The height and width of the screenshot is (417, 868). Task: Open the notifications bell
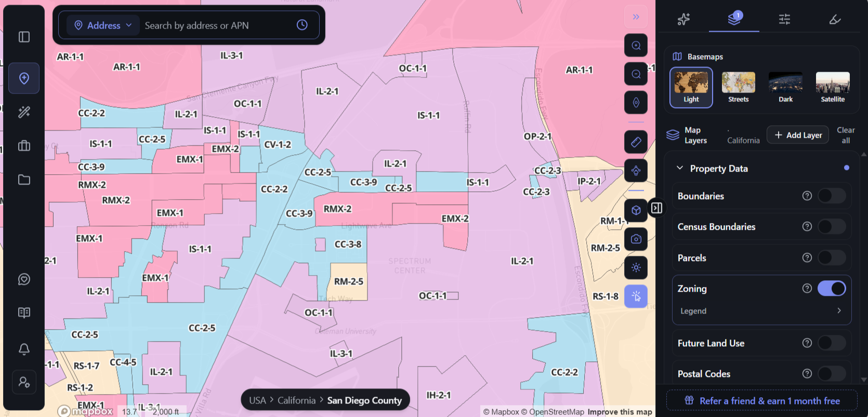[x=24, y=349]
